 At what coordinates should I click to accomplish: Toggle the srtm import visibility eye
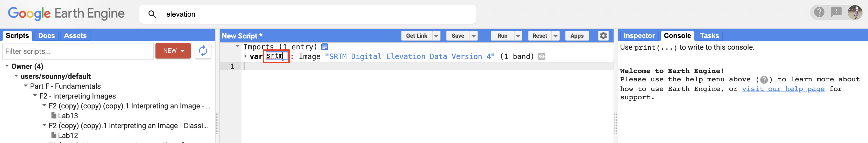coord(542,56)
